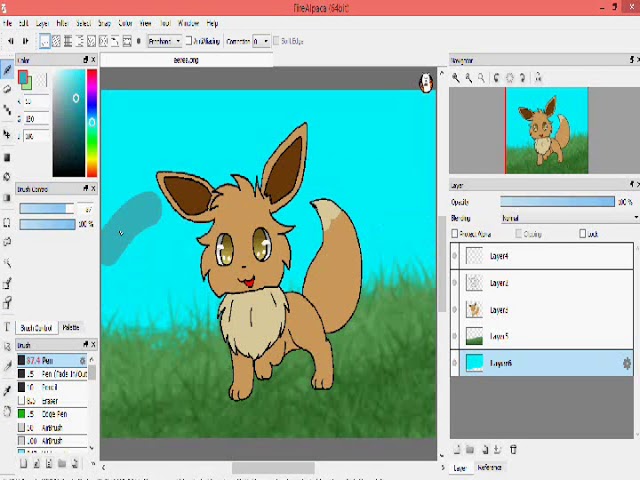Add a new layer with bottom icon
The width and height of the screenshot is (640, 480).
click(457, 450)
